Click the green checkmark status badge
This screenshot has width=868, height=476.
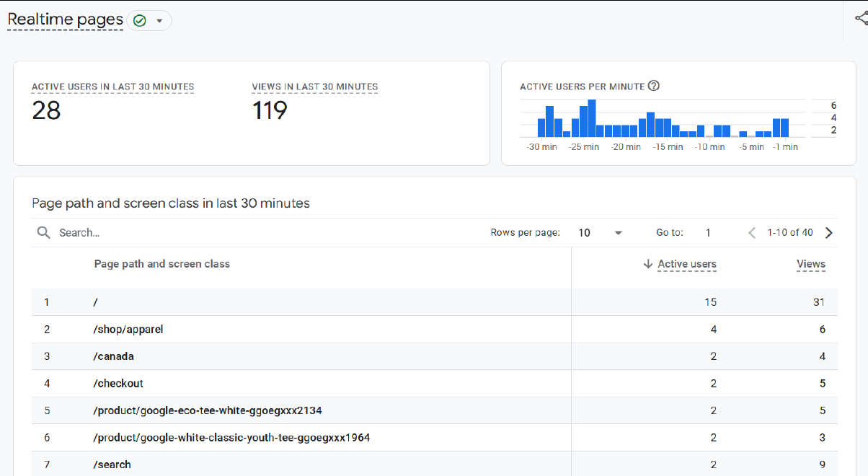click(138, 20)
